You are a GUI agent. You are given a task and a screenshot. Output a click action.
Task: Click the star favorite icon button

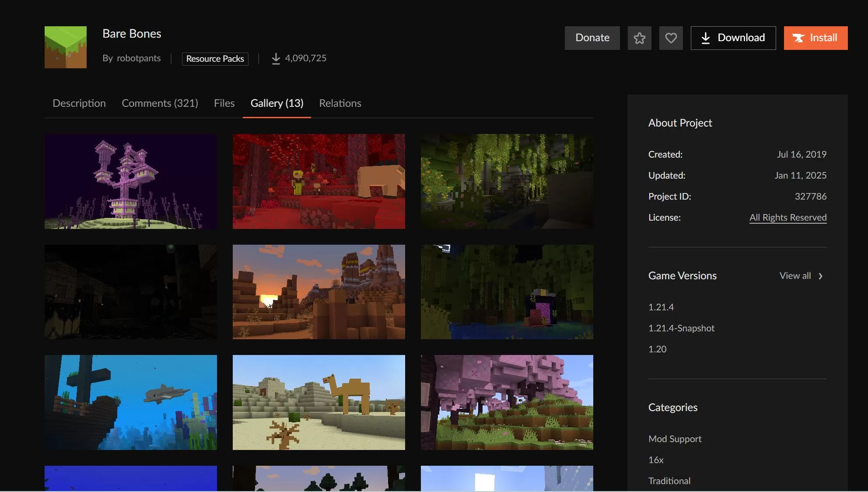pyautogui.click(x=640, y=38)
